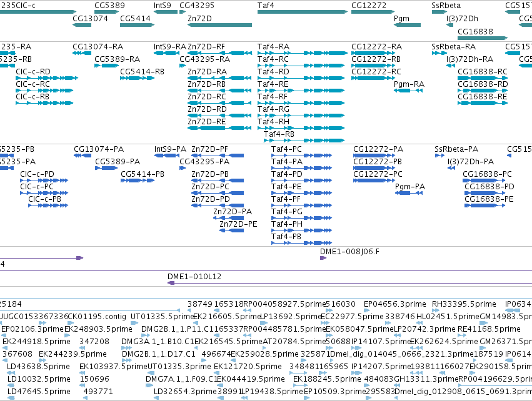
Task: Select the CG16838-RD transcript label
Action: (483, 84)
